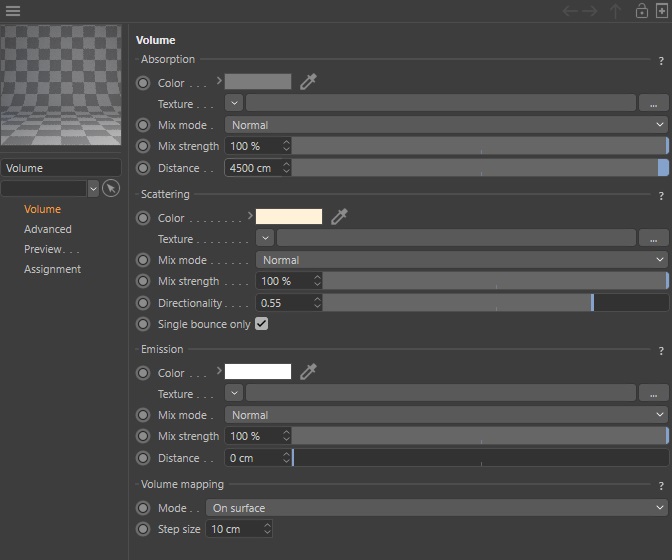Open new attribute manager icon
672x560 pixels.
pos(662,11)
